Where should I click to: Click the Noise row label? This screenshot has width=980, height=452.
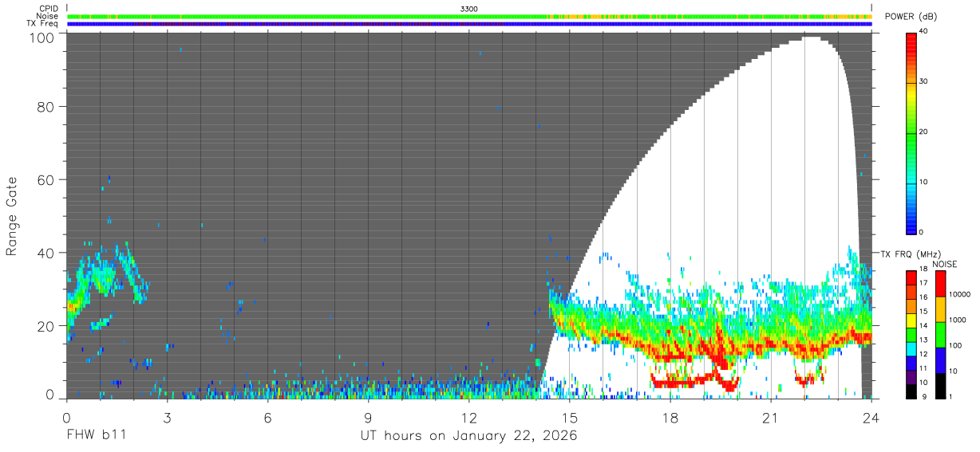(48, 16)
